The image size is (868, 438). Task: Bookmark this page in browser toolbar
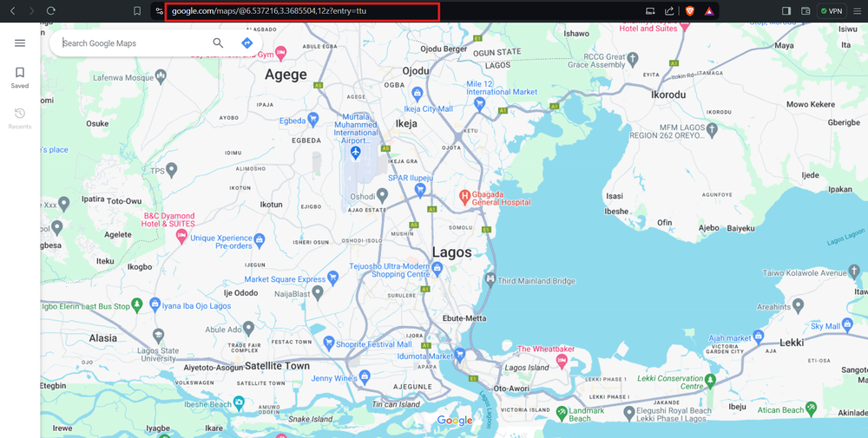point(137,11)
